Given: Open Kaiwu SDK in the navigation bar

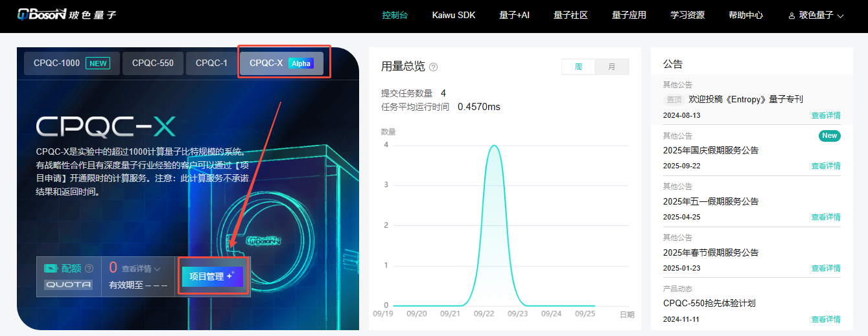Looking at the screenshot, I should tap(454, 15).
